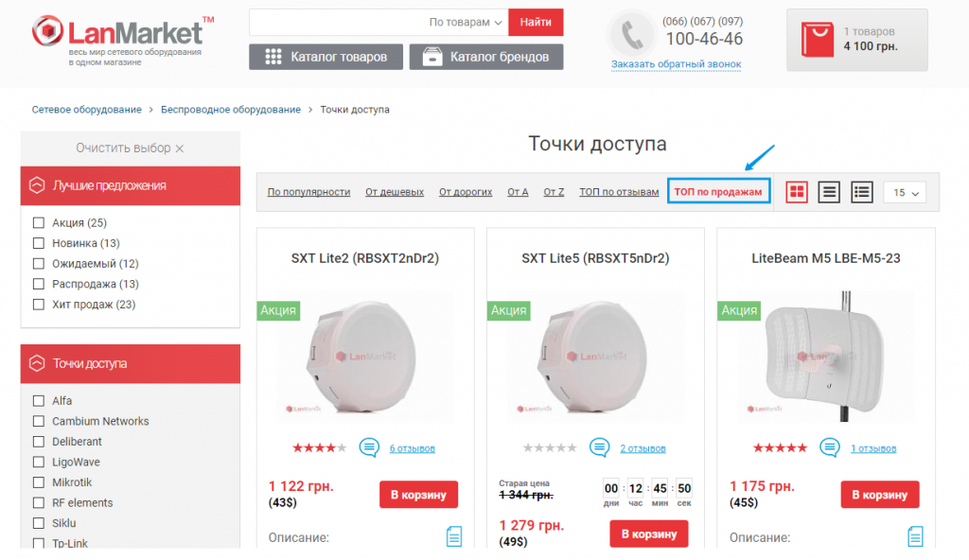Add SXT Lite5 to cart
969x560 pixels.
[649, 534]
